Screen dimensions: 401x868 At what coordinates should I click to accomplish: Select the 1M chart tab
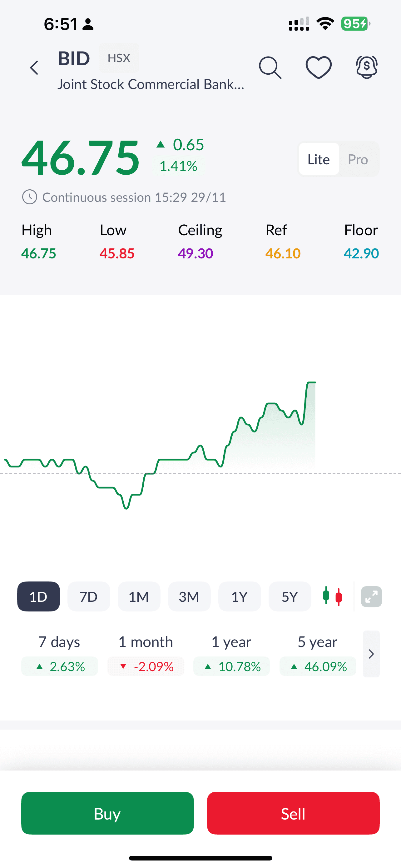(139, 597)
